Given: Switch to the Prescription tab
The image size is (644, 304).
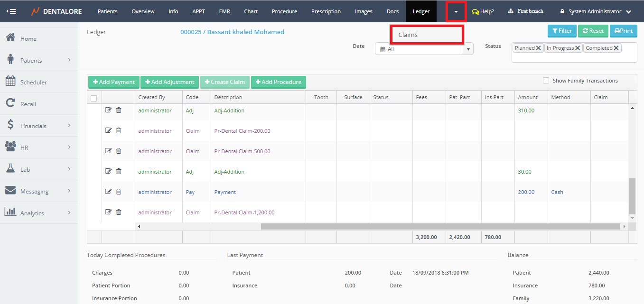Looking at the screenshot, I should pos(326,11).
